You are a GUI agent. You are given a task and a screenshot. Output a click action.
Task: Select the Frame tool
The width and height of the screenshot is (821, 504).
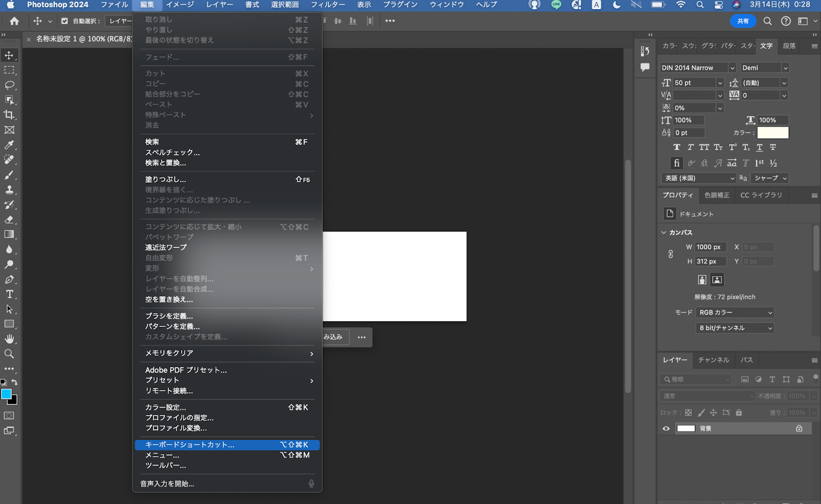click(x=9, y=130)
